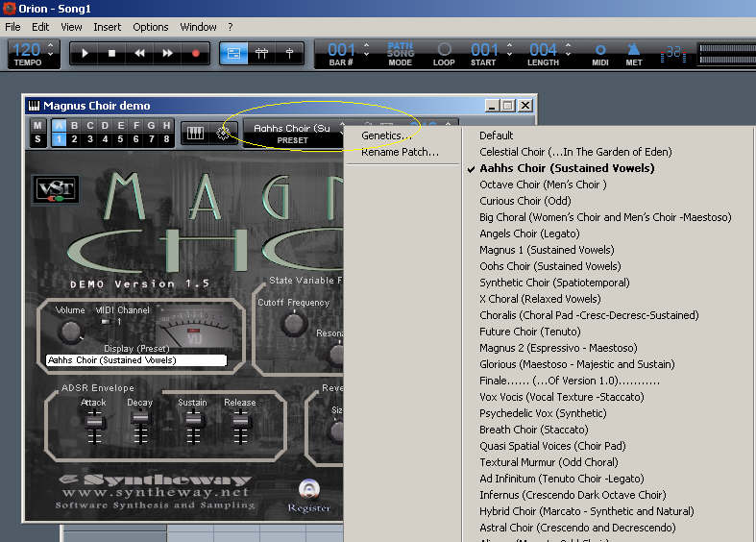Screen dimensions: 756x542
Task: Open the Window menu
Action: (x=198, y=27)
